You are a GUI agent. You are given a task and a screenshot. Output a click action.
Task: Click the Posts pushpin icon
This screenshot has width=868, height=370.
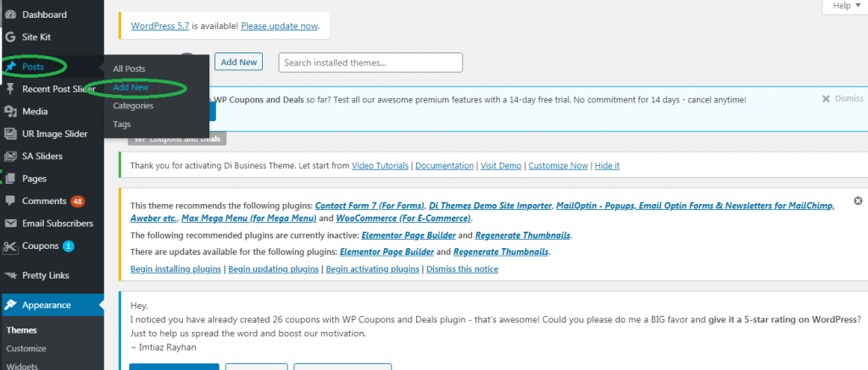click(10, 66)
